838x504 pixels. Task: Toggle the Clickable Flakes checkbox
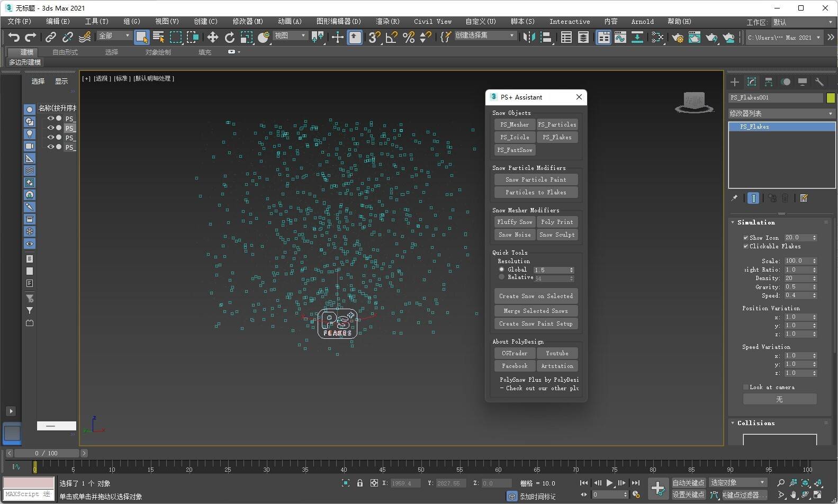click(x=746, y=246)
